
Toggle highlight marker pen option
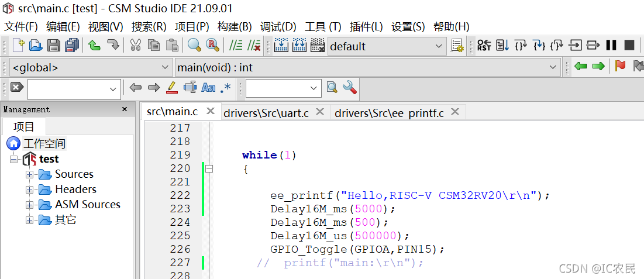pos(171,88)
